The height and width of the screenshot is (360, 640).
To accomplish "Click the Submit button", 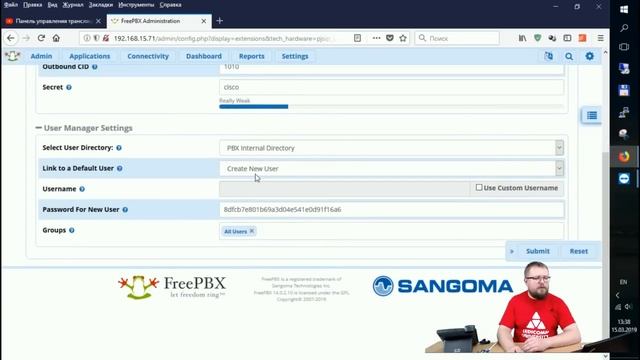I will tap(538, 251).
